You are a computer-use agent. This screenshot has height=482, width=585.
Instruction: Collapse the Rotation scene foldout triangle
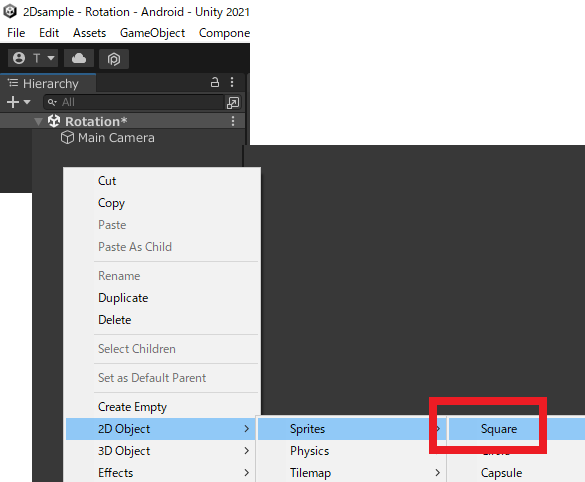(x=38, y=122)
